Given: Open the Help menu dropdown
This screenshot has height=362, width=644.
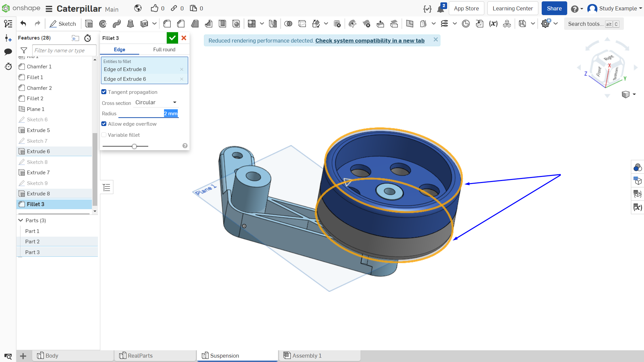Looking at the screenshot, I should click(577, 9).
